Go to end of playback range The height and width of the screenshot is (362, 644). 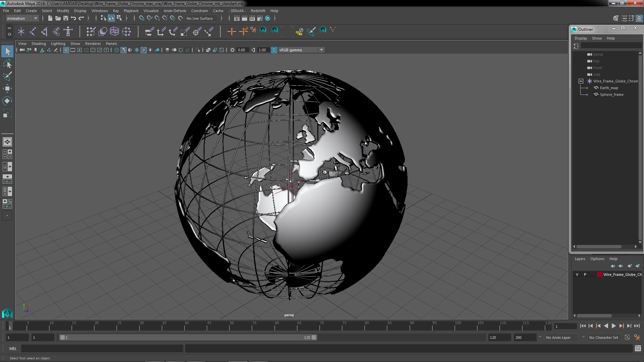[x=637, y=326]
